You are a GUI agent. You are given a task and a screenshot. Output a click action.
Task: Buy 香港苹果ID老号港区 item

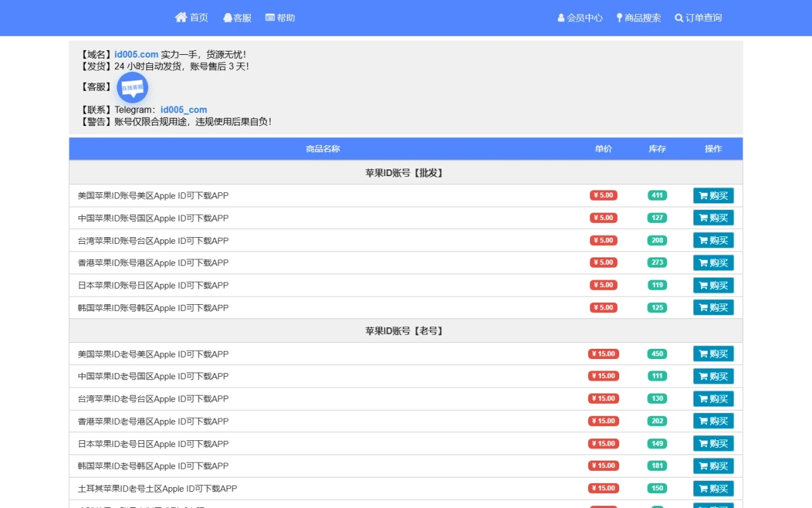(713, 421)
